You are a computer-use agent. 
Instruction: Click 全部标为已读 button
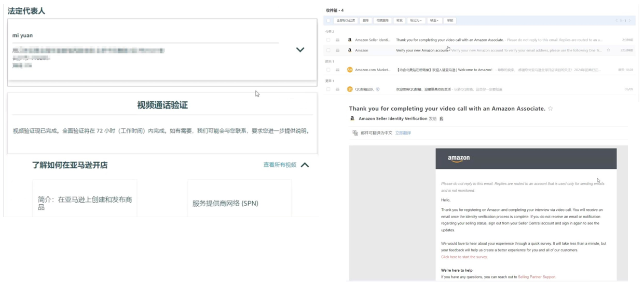(346, 21)
